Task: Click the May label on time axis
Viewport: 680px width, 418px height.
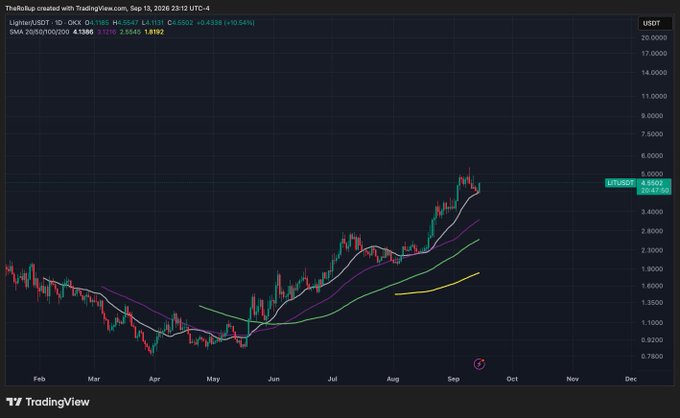Action: tap(213, 379)
